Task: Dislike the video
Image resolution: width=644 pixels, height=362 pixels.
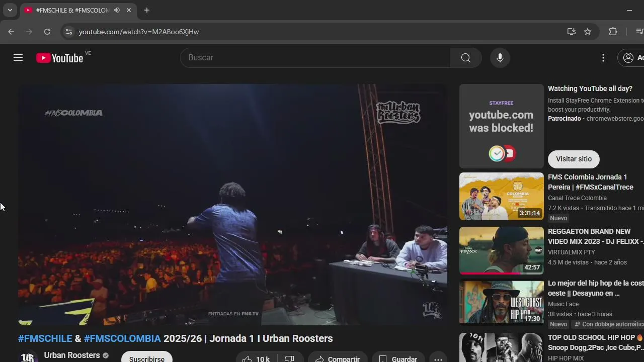Action: coord(290,359)
